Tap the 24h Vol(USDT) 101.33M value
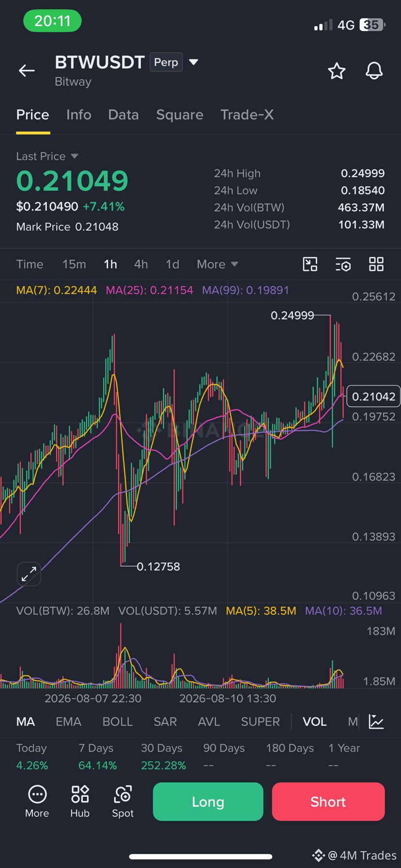The image size is (401, 868). [x=361, y=225]
